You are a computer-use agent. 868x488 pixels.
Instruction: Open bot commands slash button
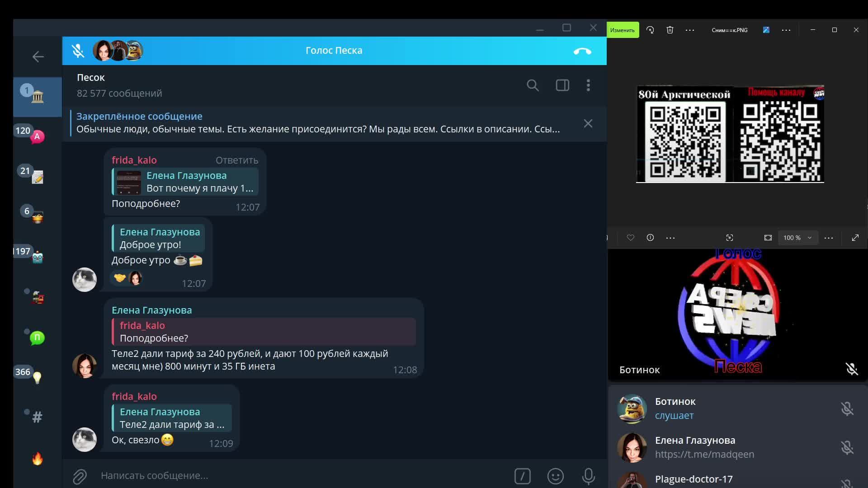522,476
